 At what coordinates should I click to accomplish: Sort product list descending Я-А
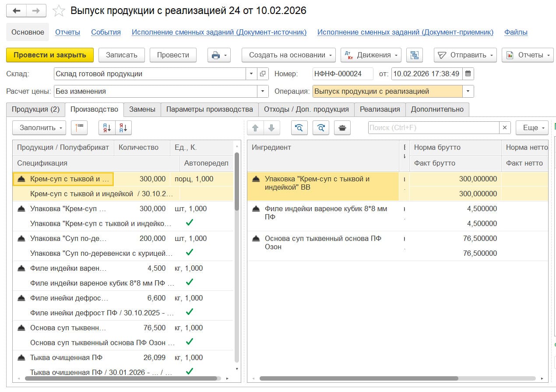point(123,128)
